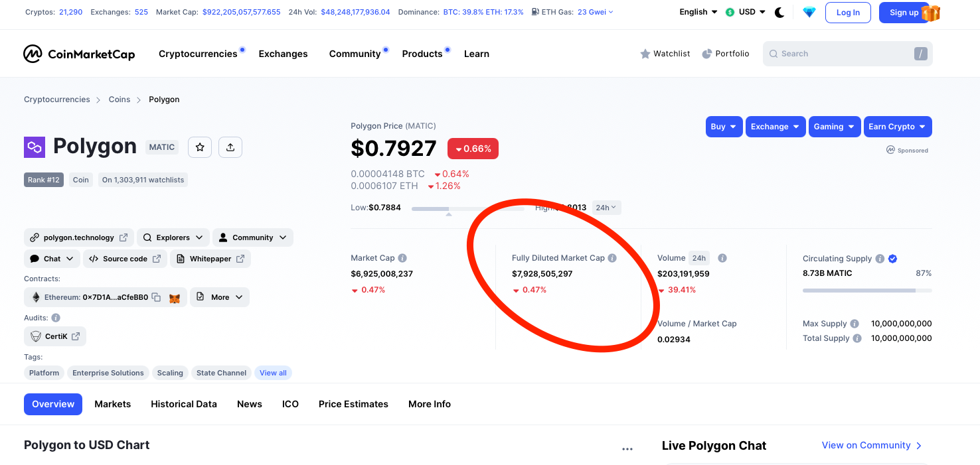Open the Learn nav menu
The width and height of the screenshot is (980, 465).
(477, 54)
